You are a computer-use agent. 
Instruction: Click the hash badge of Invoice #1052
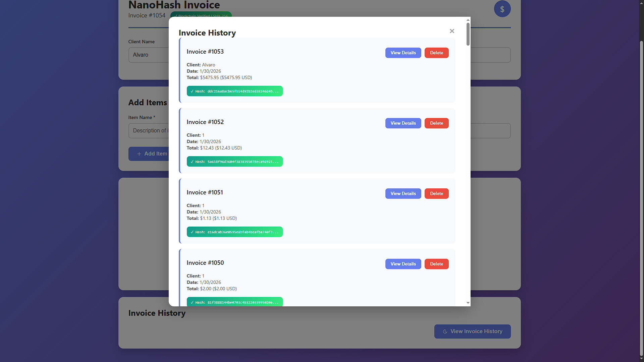point(234,162)
